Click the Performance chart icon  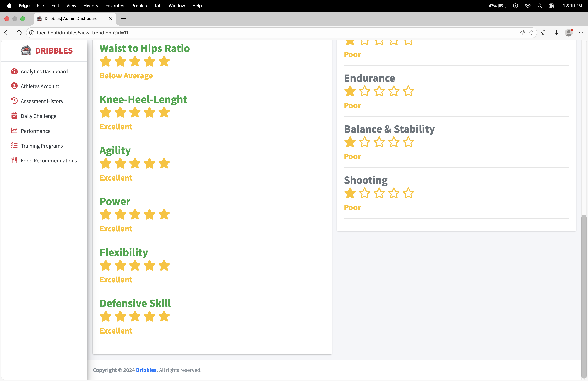[x=14, y=131]
